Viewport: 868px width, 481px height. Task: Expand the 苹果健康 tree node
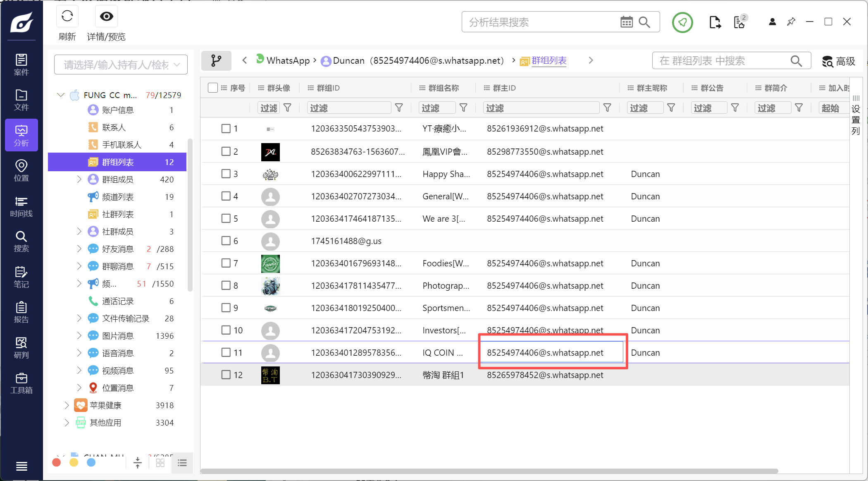point(67,405)
